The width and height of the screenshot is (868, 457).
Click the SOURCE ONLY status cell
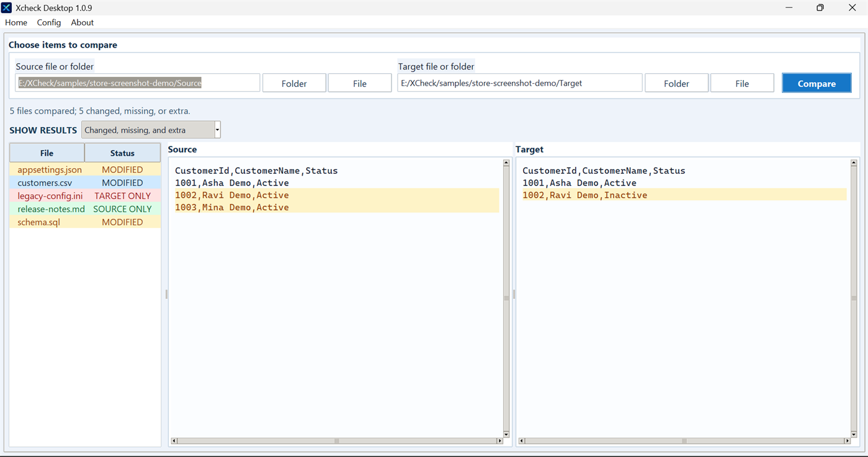click(x=122, y=209)
